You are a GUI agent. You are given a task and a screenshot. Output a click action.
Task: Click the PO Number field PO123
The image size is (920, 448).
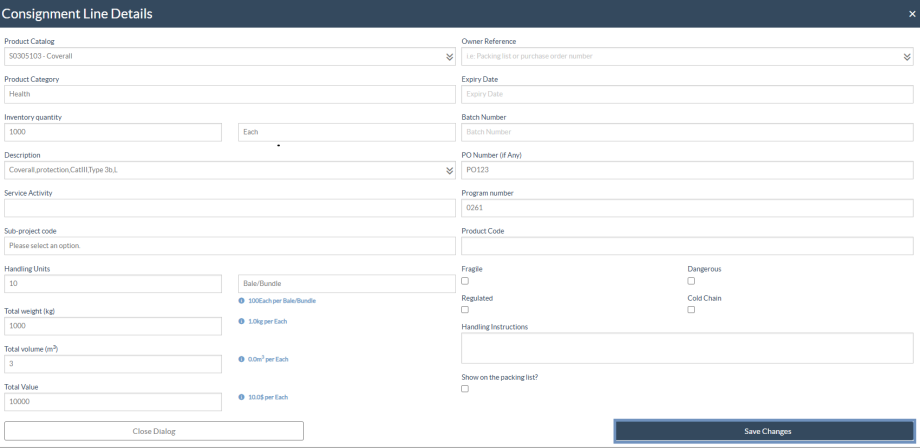tap(688, 170)
